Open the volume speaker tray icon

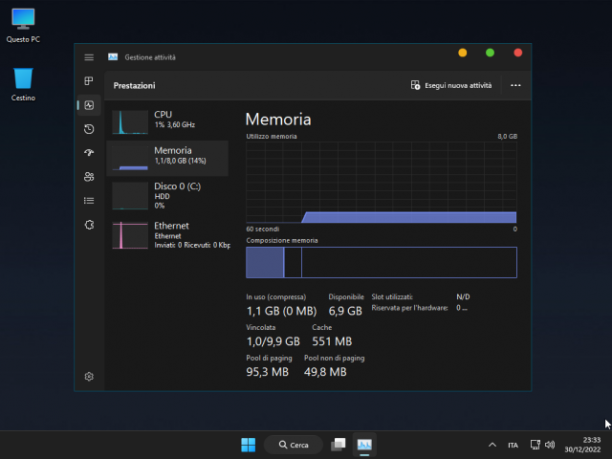click(x=550, y=445)
